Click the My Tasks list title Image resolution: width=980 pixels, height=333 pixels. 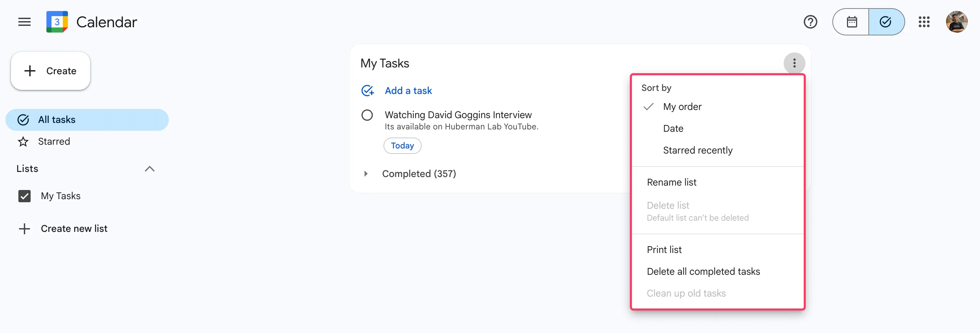click(385, 63)
